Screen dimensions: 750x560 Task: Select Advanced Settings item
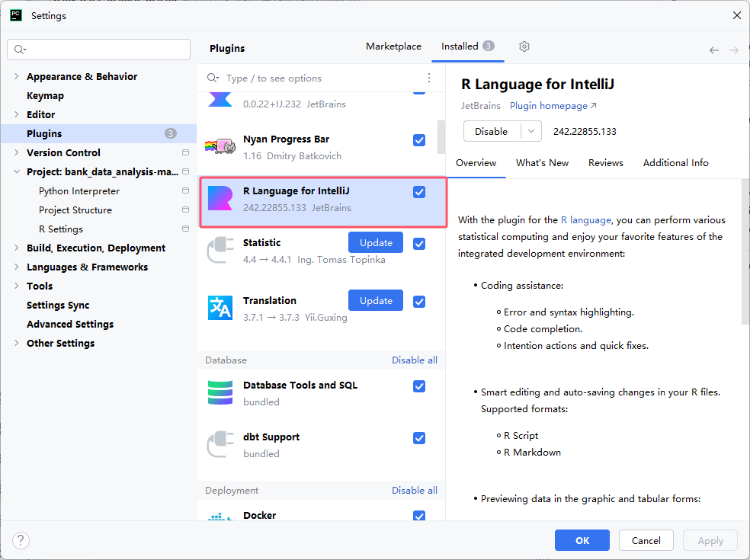pos(70,325)
